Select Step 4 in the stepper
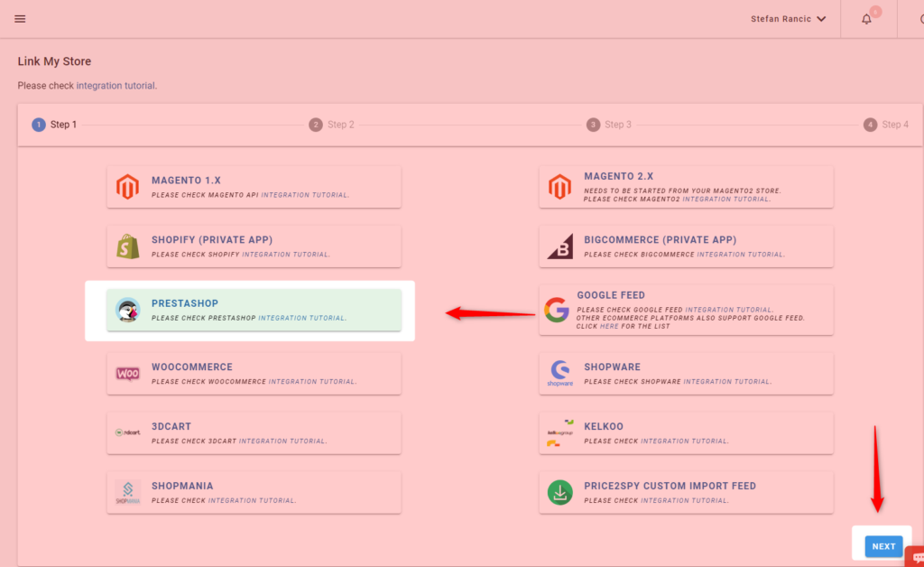The image size is (924, 567). pos(886,125)
